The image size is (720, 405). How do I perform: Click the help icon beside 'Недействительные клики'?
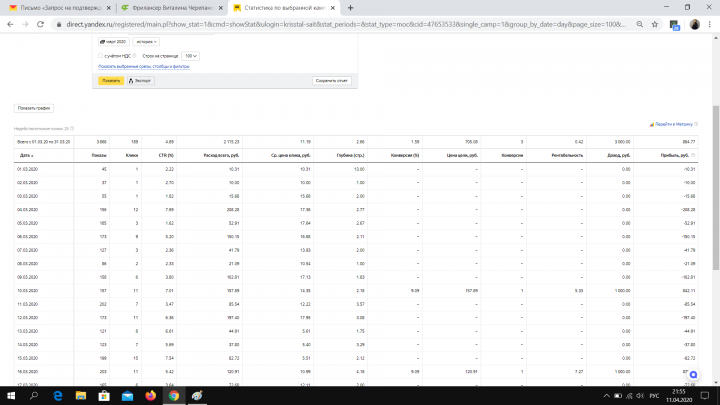pos(72,129)
